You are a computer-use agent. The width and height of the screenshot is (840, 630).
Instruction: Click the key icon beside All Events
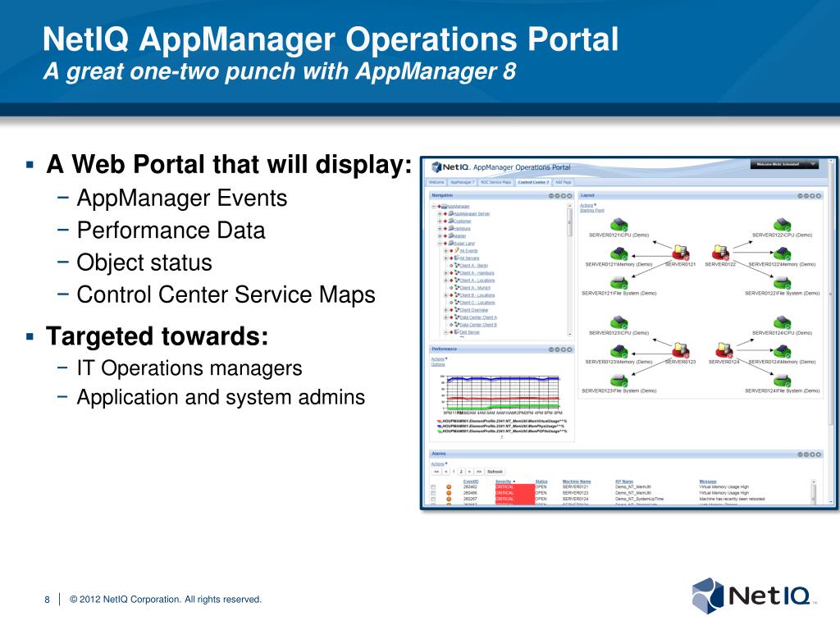coord(456,250)
